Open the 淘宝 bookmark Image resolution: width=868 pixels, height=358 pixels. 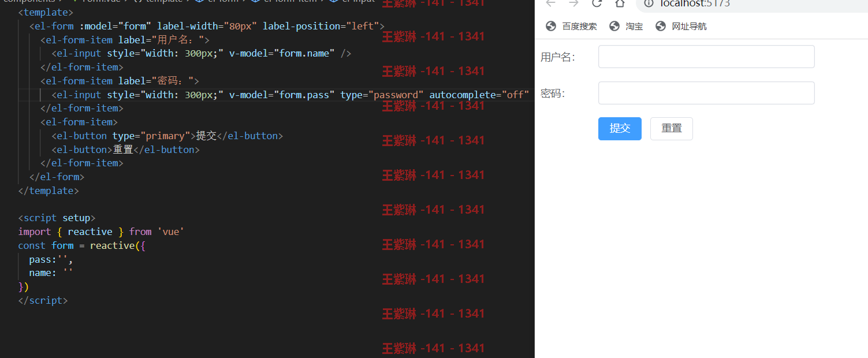[627, 26]
